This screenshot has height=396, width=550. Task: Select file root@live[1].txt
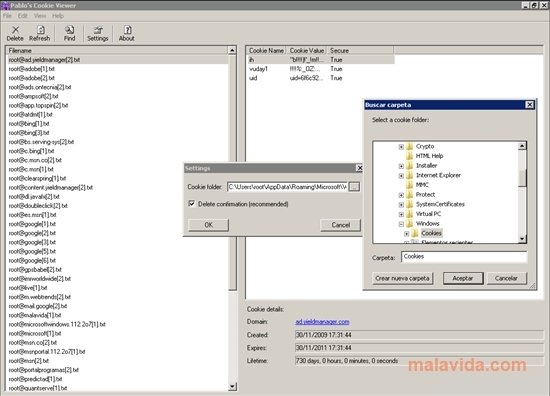(x=28, y=288)
